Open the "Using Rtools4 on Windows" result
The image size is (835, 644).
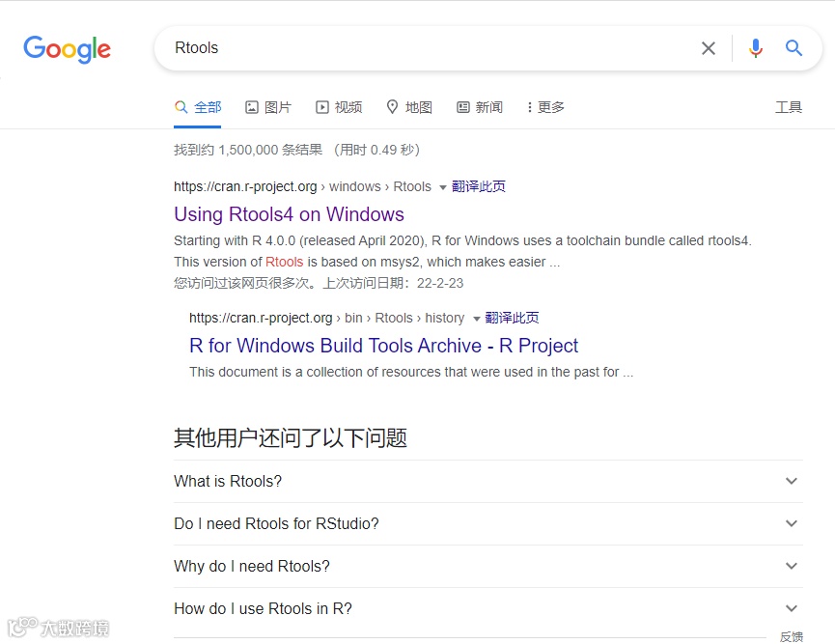289,214
